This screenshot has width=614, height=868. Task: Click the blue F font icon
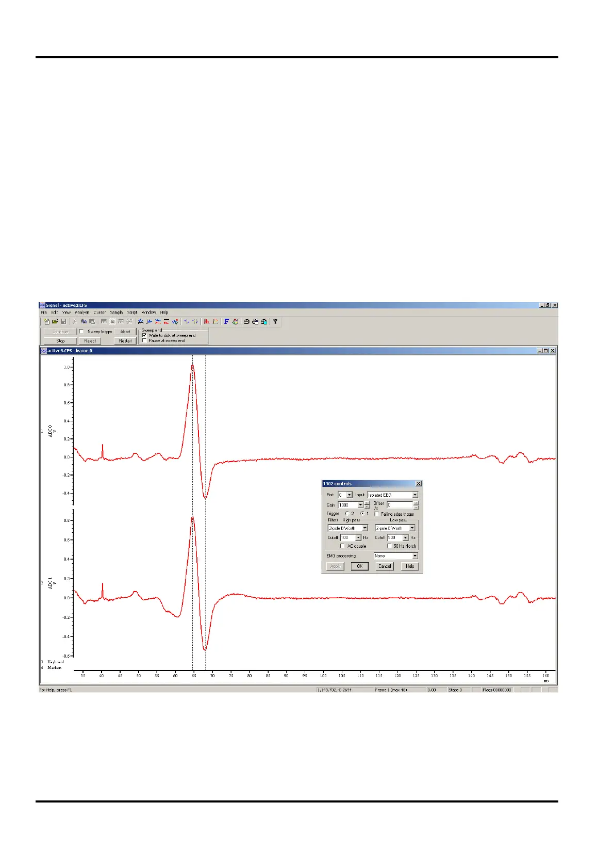[226, 321]
